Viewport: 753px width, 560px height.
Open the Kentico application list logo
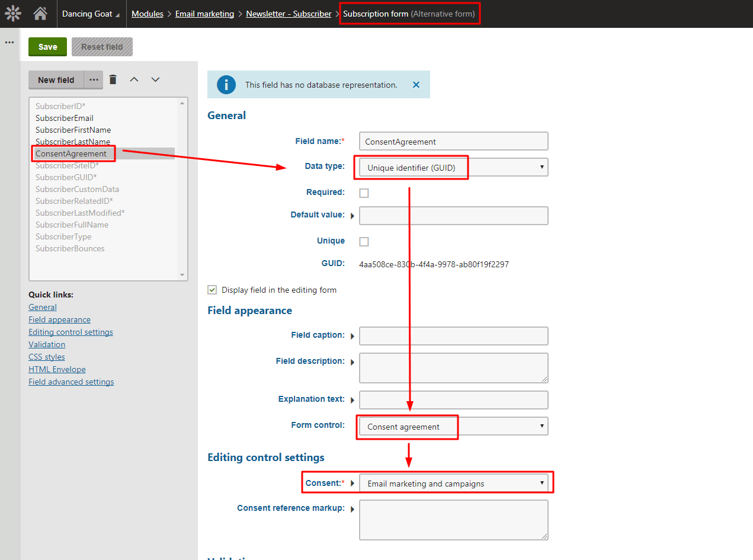pyautogui.click(x=13, y=13)
